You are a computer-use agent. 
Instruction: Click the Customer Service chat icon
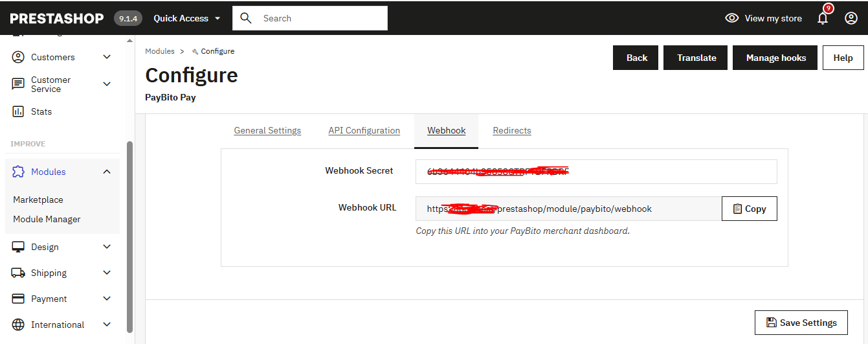pyautogui.click(x=19, y=84)
